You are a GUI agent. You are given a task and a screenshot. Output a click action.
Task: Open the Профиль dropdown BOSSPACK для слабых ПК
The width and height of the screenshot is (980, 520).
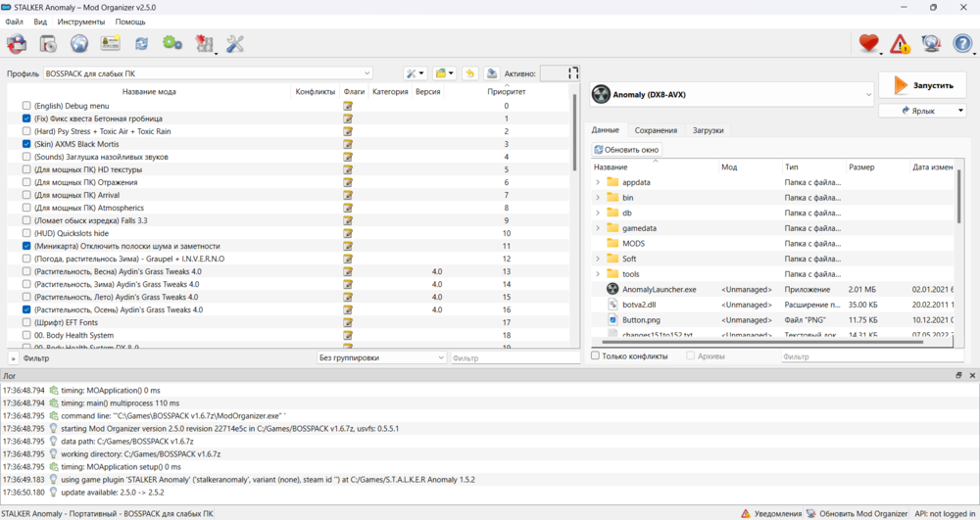pos(208,73)
